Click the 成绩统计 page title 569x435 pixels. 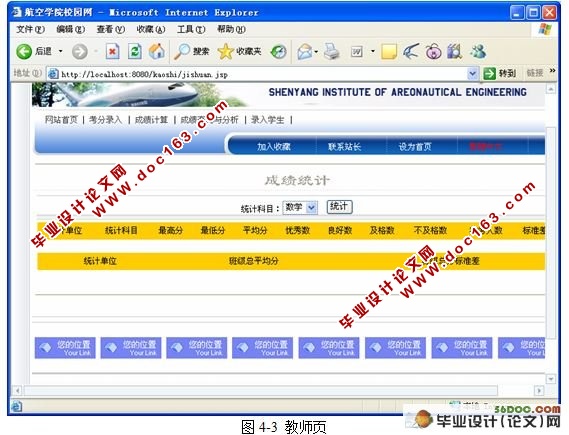pyautogui.click(x=297, y=180)
